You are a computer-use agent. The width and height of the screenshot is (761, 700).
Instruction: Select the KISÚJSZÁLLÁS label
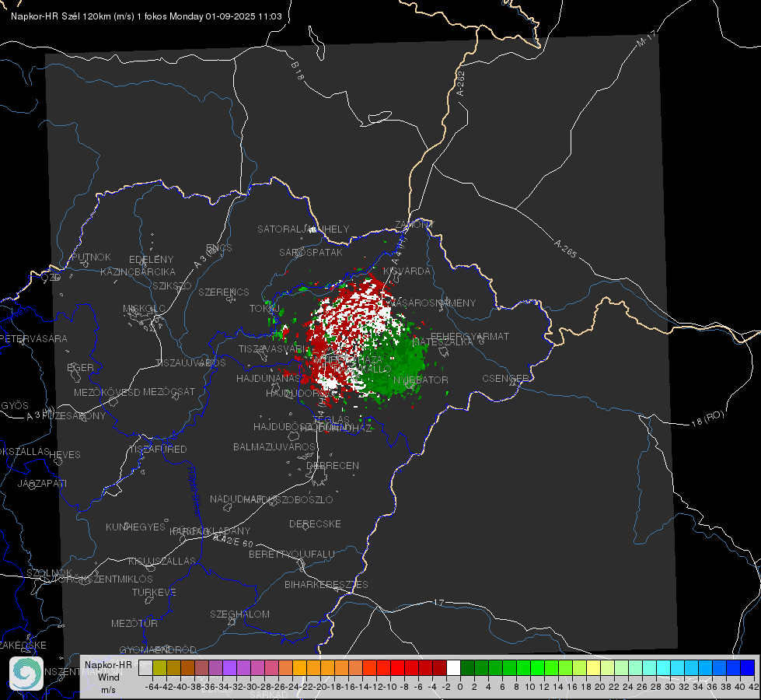162,561
